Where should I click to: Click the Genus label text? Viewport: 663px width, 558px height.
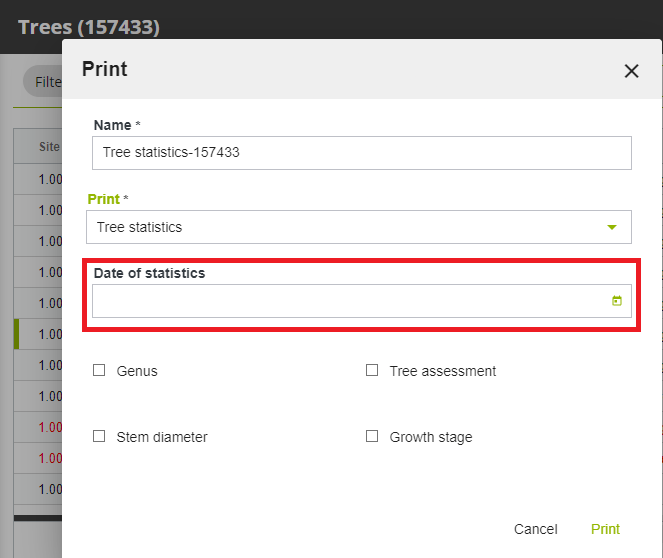pyautogui.click(x=137, y=371)
